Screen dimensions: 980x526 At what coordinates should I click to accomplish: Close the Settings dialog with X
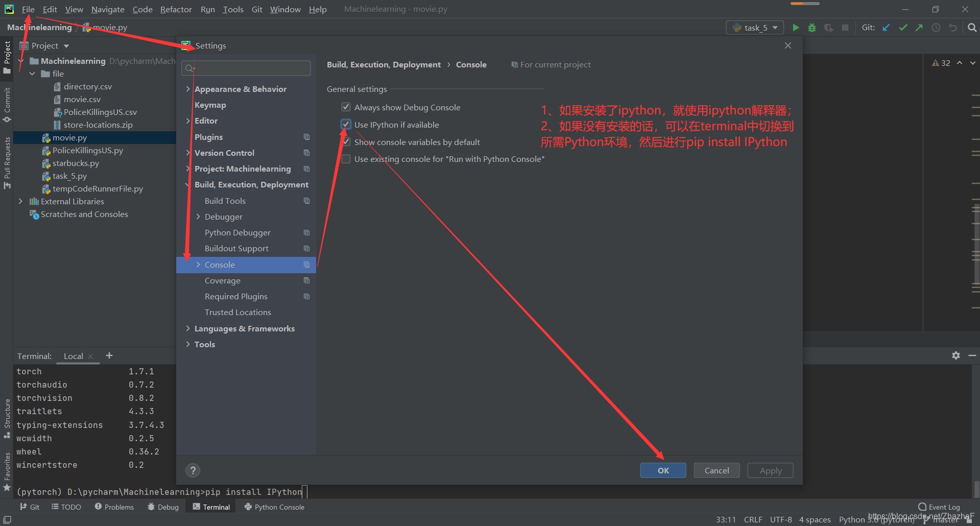[788, 45]
